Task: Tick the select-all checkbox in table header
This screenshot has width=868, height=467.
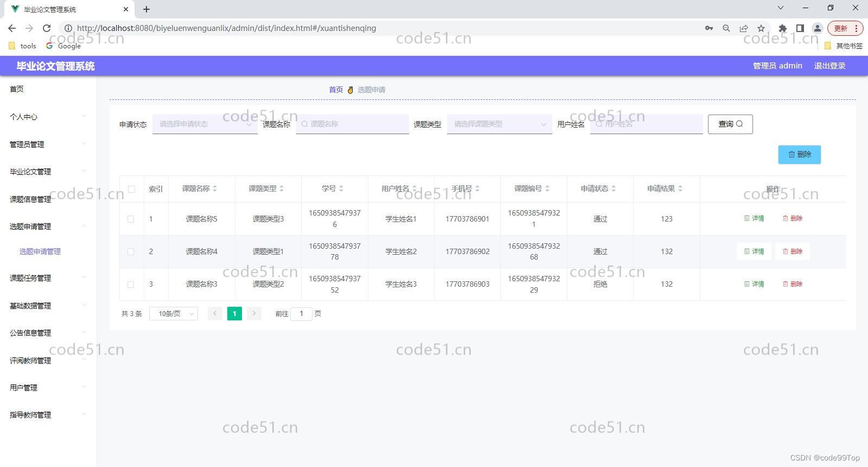Action: pyautogui.click(x=131, y=189)
